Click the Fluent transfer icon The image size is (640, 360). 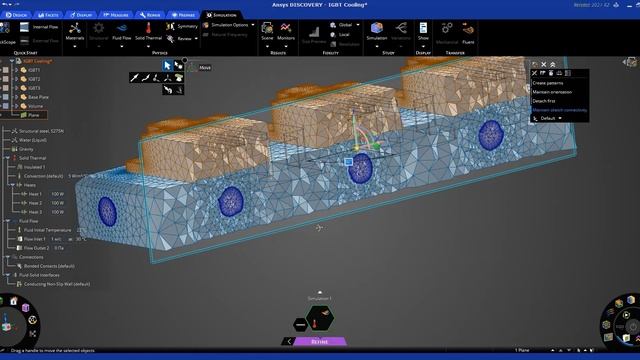tap(468, 29)
